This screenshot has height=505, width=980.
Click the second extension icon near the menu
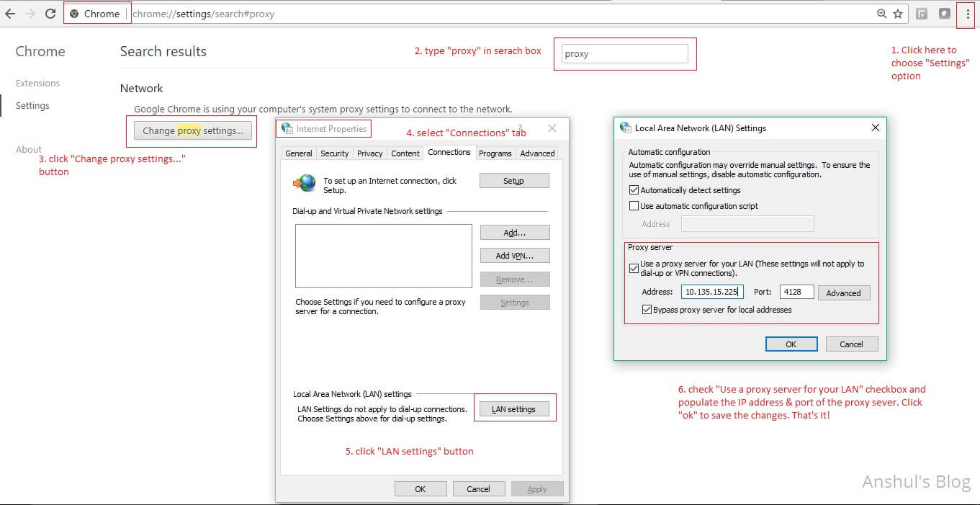(x=944, y=14)
